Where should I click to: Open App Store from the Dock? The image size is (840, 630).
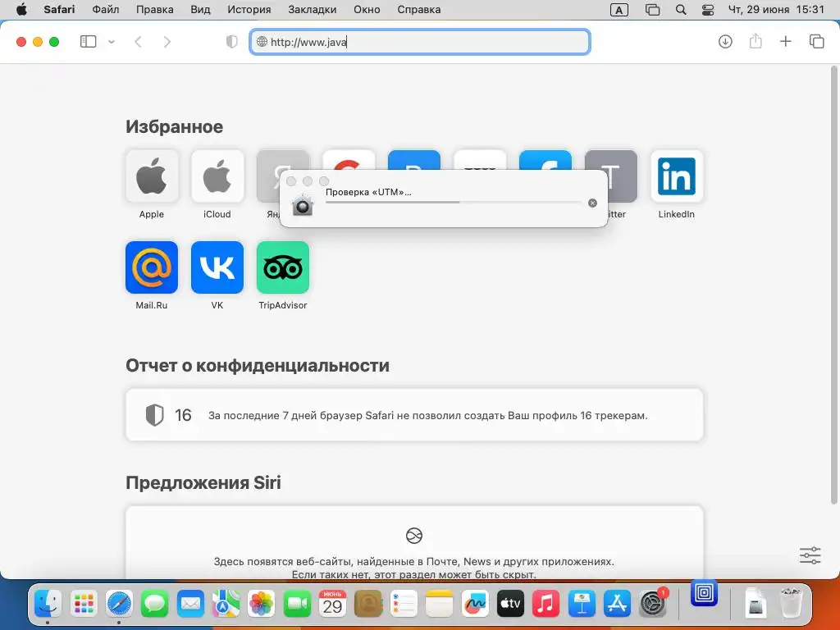point(617,604)
